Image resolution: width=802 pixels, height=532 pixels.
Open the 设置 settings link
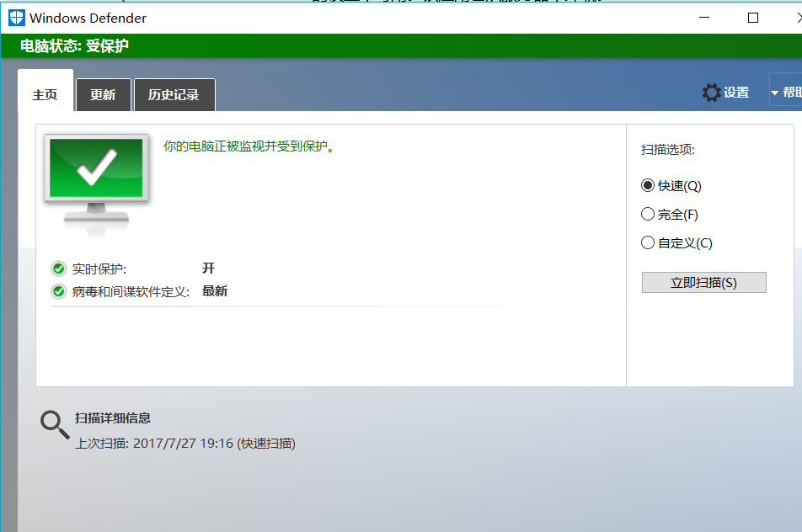click(x=736, y=93)
